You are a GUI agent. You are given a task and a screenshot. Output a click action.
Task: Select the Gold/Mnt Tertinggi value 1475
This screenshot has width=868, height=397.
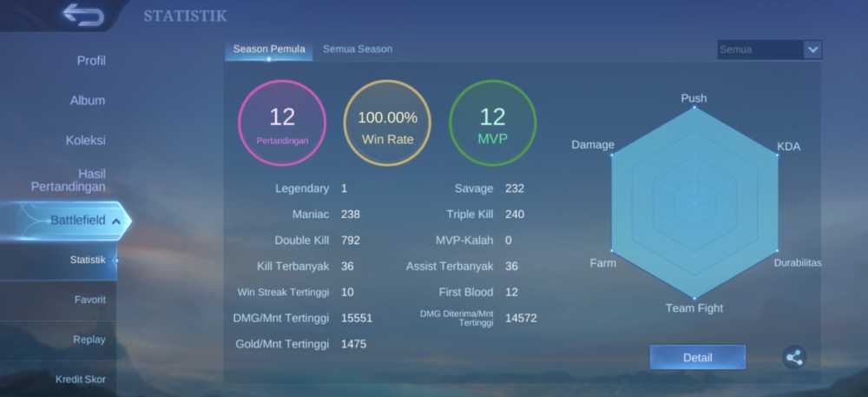coord(353,344)
